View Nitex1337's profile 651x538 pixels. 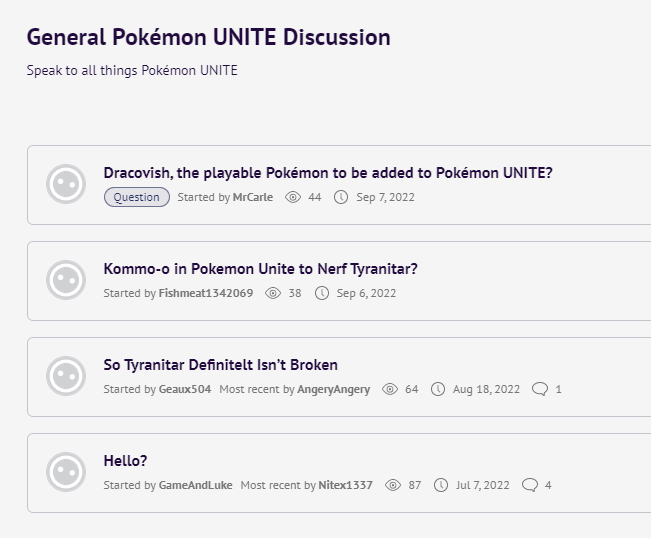click(345, 485)
